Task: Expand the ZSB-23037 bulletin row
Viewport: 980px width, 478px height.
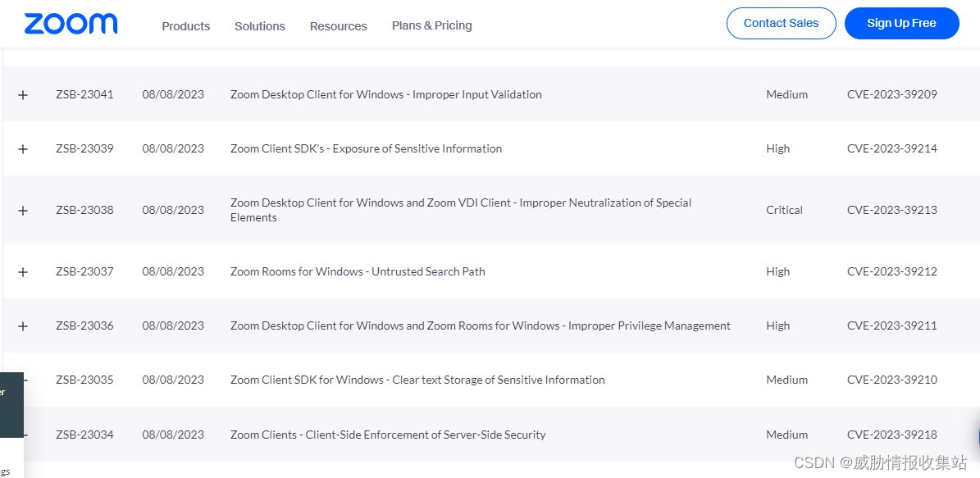Action: coord(23,272)
